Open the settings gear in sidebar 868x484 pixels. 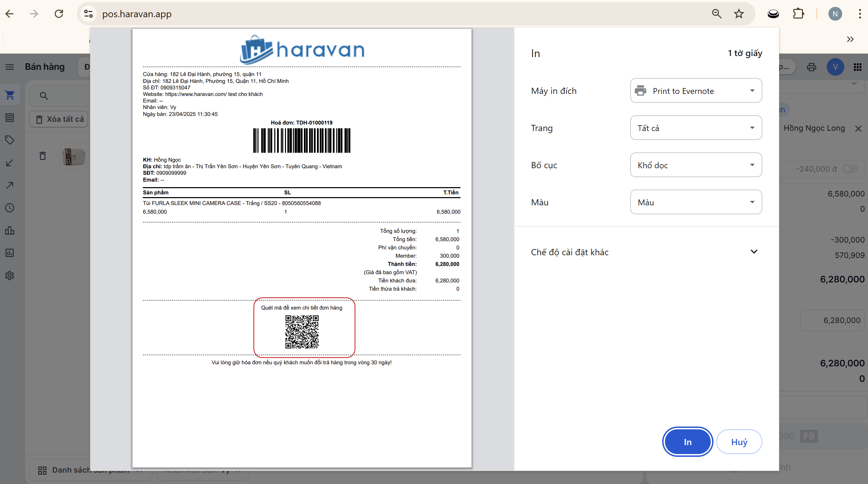pos(10,276)
